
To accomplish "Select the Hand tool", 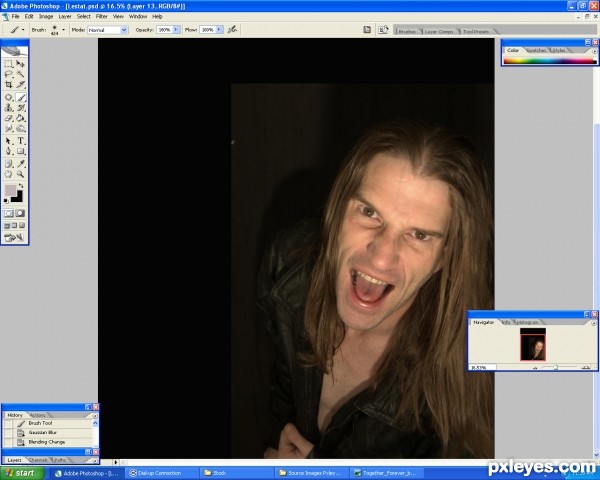I will click(x=8, y=174).
